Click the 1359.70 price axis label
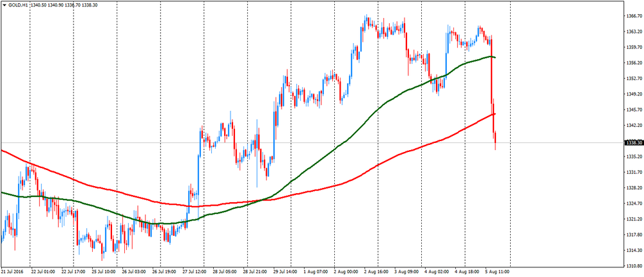The height and width of the screenshot is (277, 644). 633,47
